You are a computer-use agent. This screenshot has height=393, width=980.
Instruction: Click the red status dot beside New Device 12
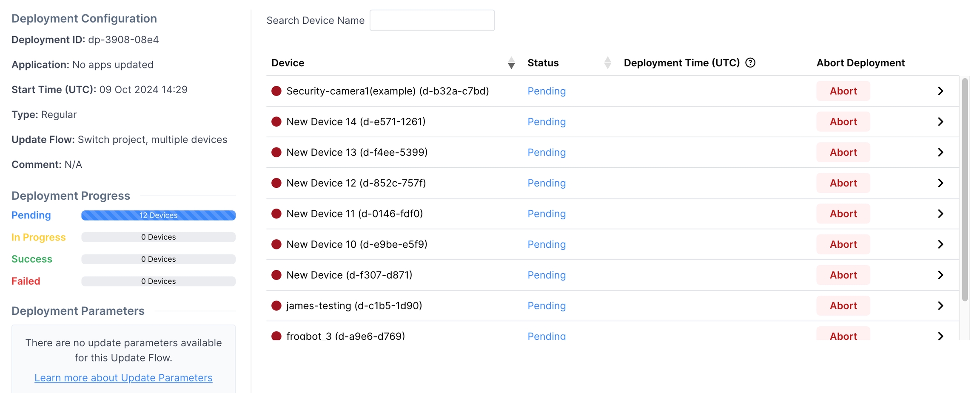(x=276, y=183)
